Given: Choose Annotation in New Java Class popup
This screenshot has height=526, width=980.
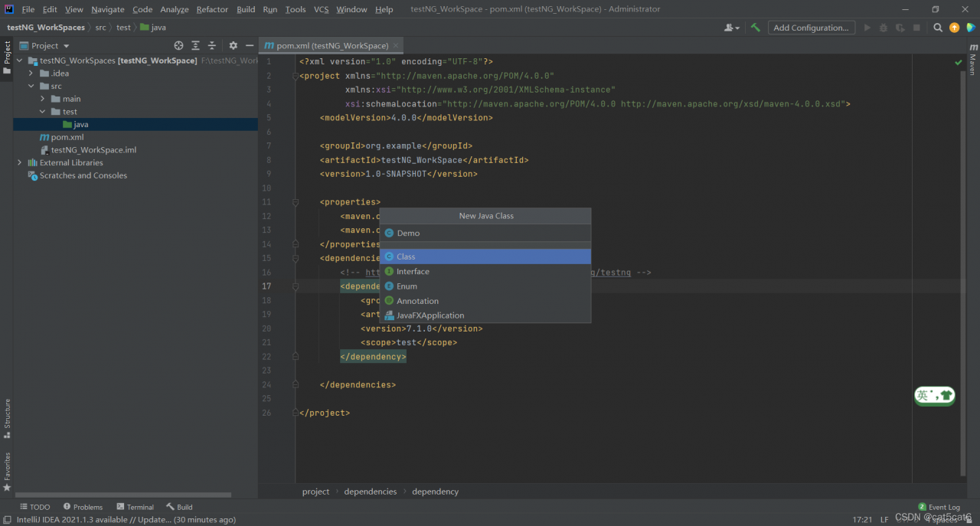Looking at the screenshot, I should [485, 301].
